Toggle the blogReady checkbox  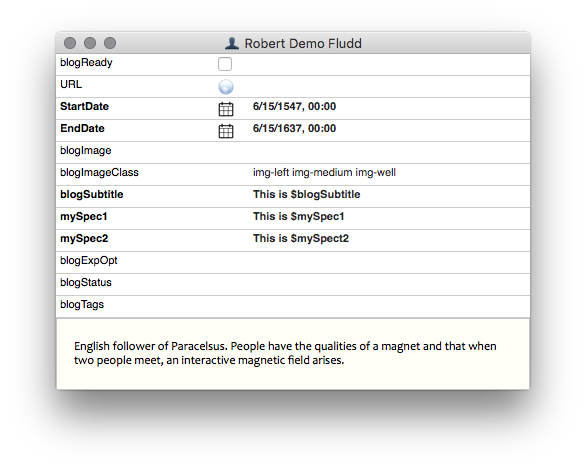tap(225, 64)
